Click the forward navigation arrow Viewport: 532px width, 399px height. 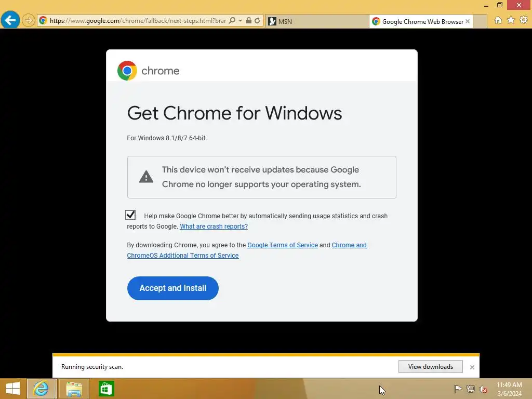(29, 20)
